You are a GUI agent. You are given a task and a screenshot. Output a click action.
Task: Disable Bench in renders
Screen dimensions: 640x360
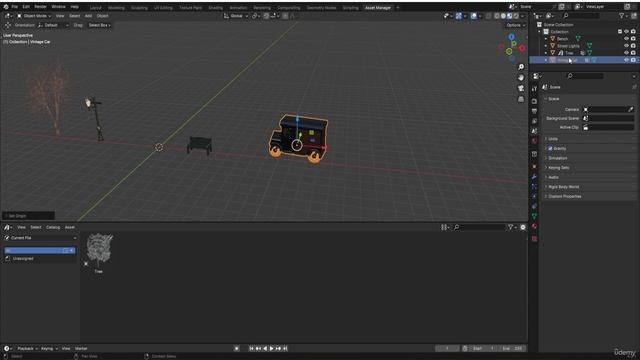click(x=633, y=39)
